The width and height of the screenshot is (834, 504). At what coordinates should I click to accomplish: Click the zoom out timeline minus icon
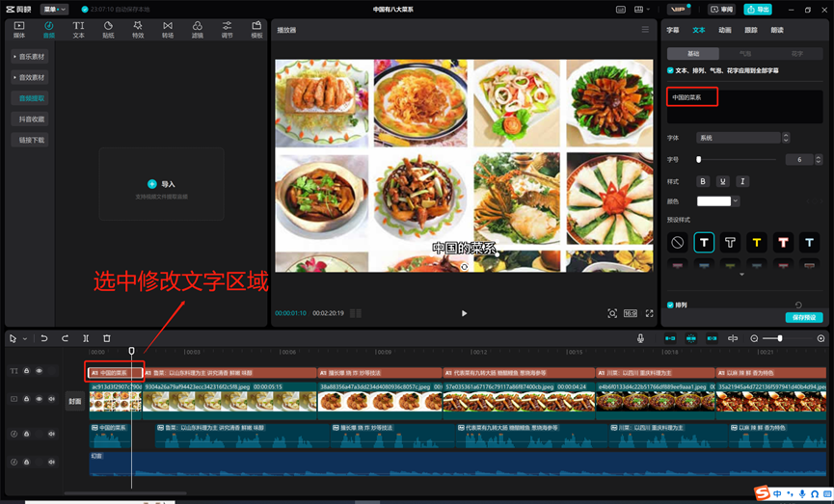(x=754, y=338)
